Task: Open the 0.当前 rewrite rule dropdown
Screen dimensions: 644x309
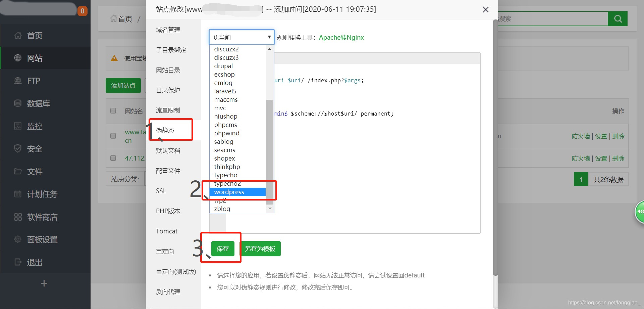Action: pyautogui.click(x=241, y=37)
